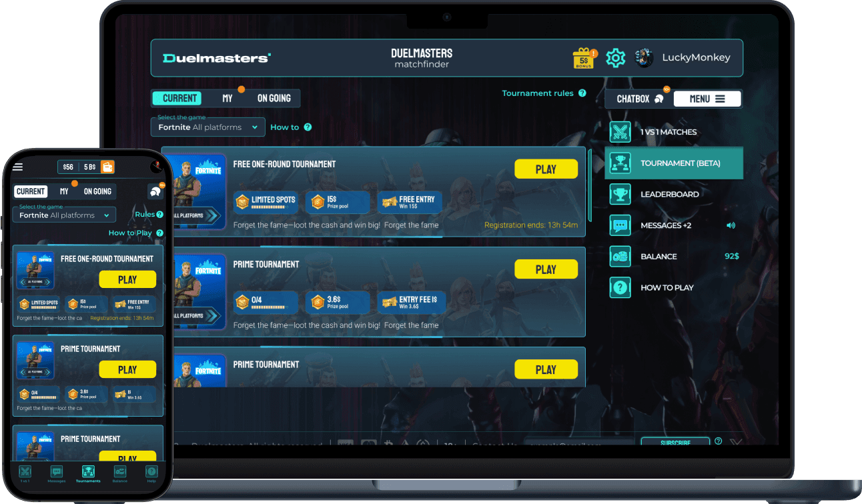This screenshot has width=862, height=504.
Task: Open settings via the gear icon
Action: [x=615, y=58]
